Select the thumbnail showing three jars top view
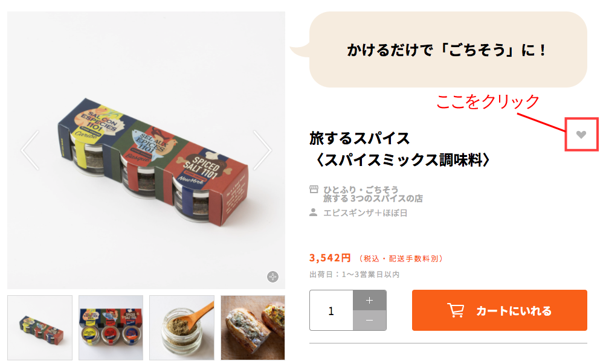 click(111, 328)
